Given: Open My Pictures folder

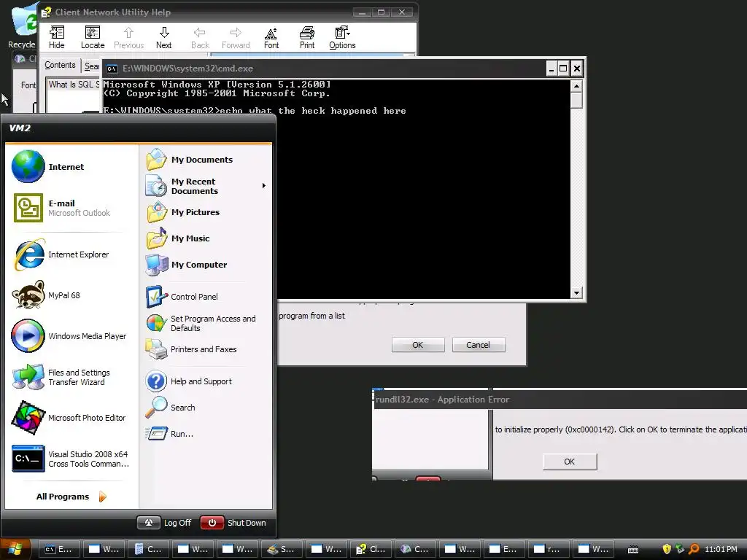Looking at the screenshot, I should 206,212.
